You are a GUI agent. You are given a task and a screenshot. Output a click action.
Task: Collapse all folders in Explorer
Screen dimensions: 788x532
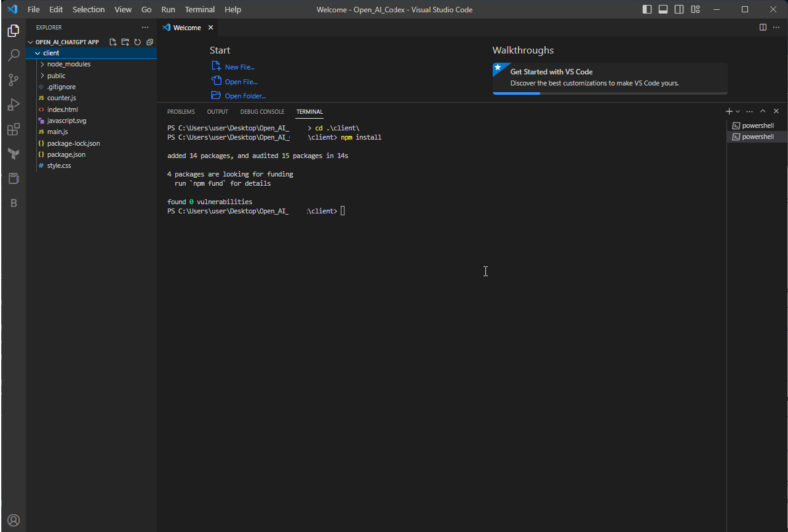pos(149,42)
